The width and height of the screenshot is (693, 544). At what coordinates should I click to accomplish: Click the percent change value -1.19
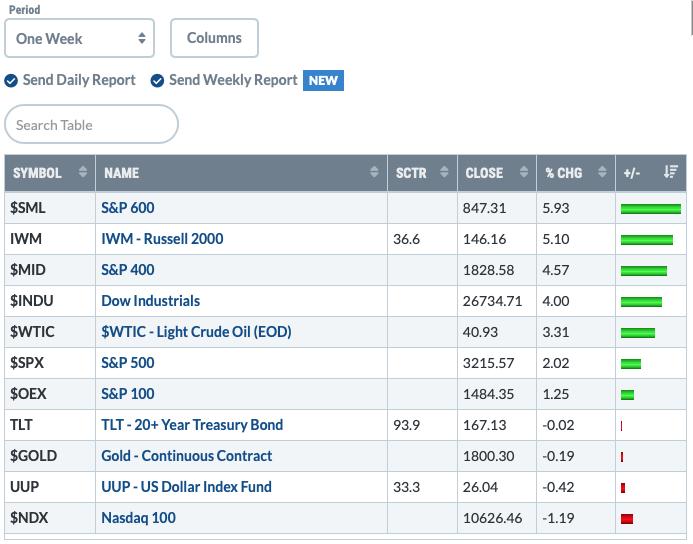pyautogui.click(x=558, y=518)
